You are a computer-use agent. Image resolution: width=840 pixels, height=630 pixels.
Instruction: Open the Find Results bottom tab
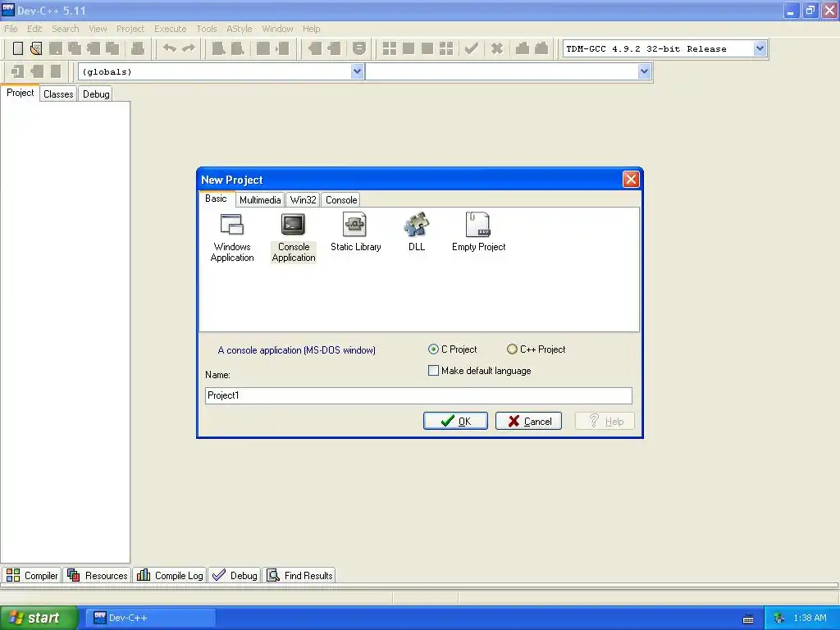[300, 575]
